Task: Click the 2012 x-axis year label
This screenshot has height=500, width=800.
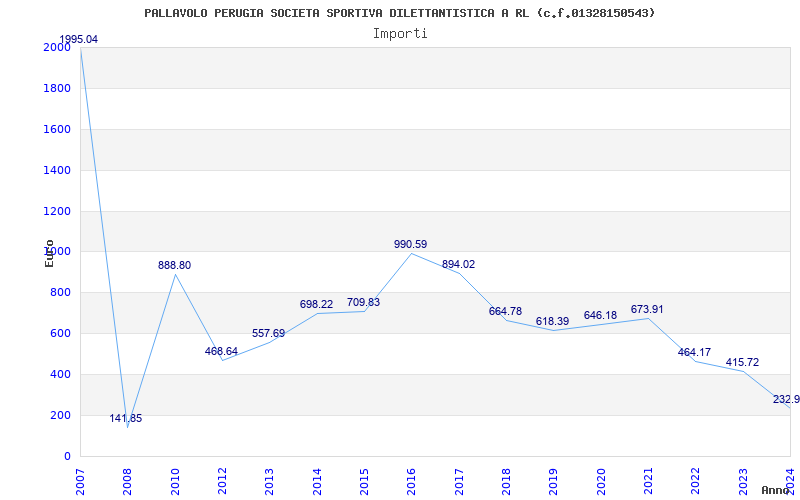Action: click(x=222, y=482)
